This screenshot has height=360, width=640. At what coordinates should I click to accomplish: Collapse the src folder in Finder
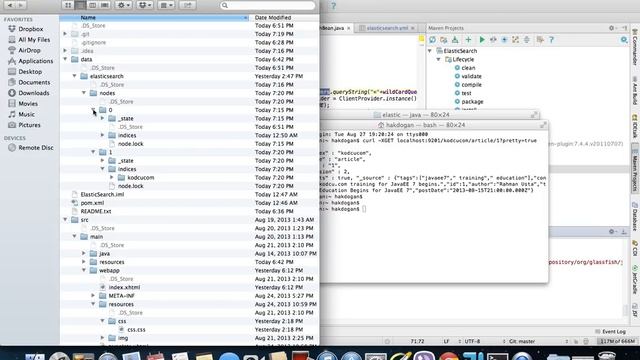click(65, 220)
